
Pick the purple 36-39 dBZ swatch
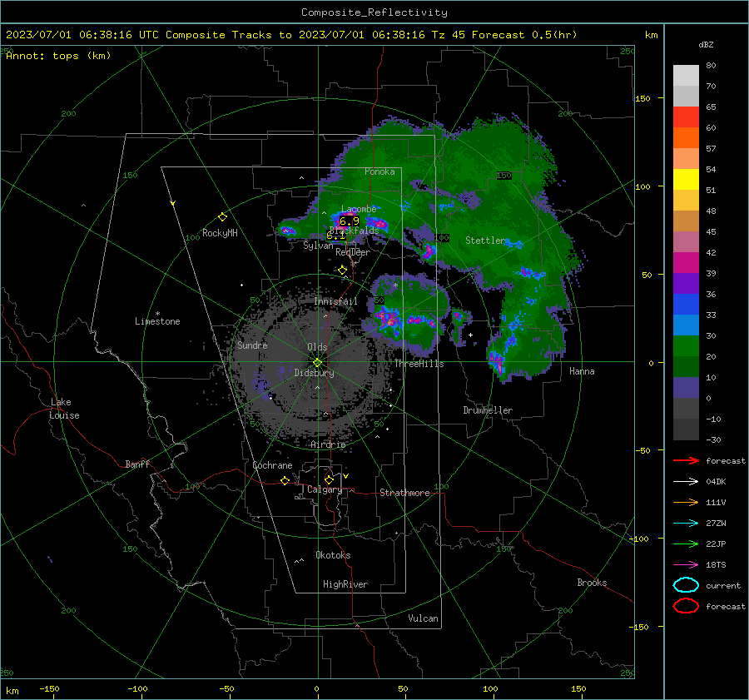tap(686, 284)
